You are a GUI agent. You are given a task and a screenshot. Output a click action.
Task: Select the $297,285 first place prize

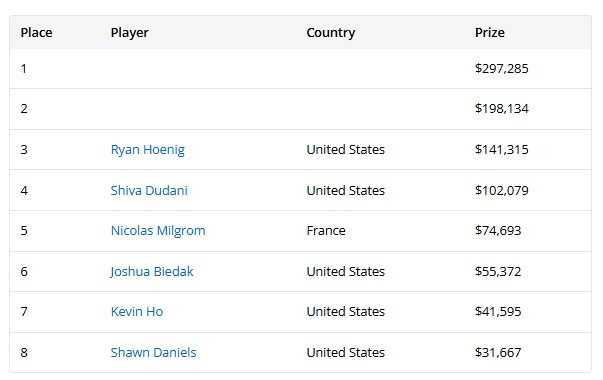click(x=501, y=68)
